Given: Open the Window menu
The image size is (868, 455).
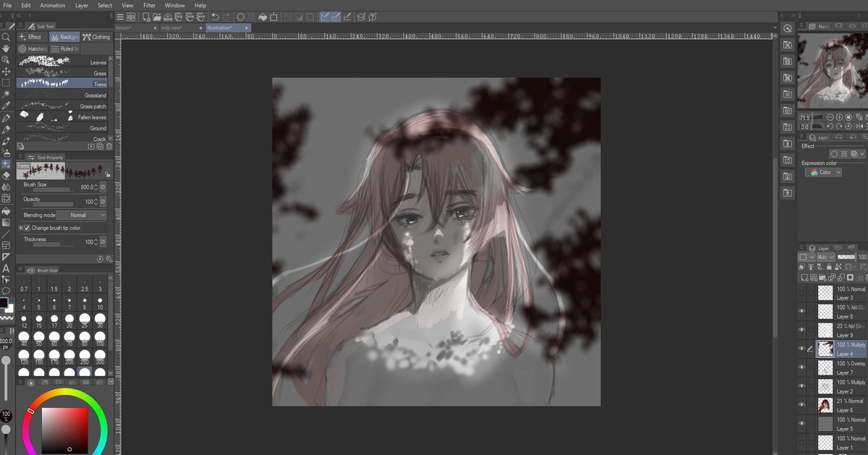Looking at the screenshot, I should [x=175, y=5].
